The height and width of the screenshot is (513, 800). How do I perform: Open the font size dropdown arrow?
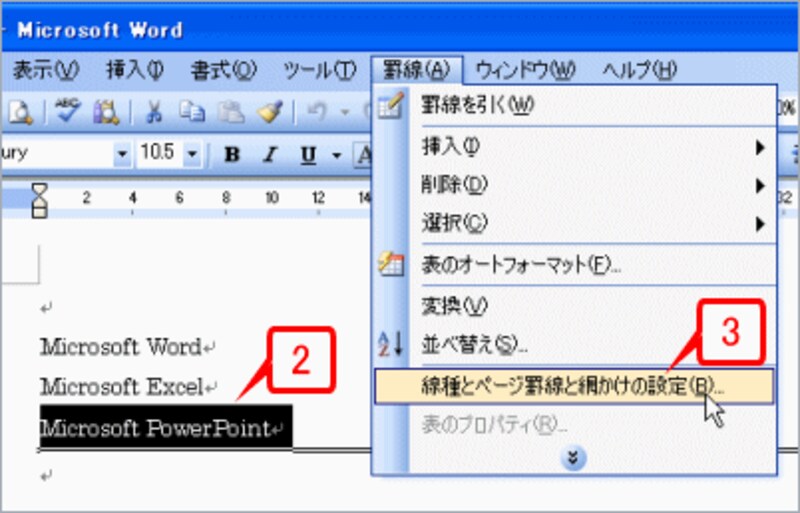click(192, 153)
